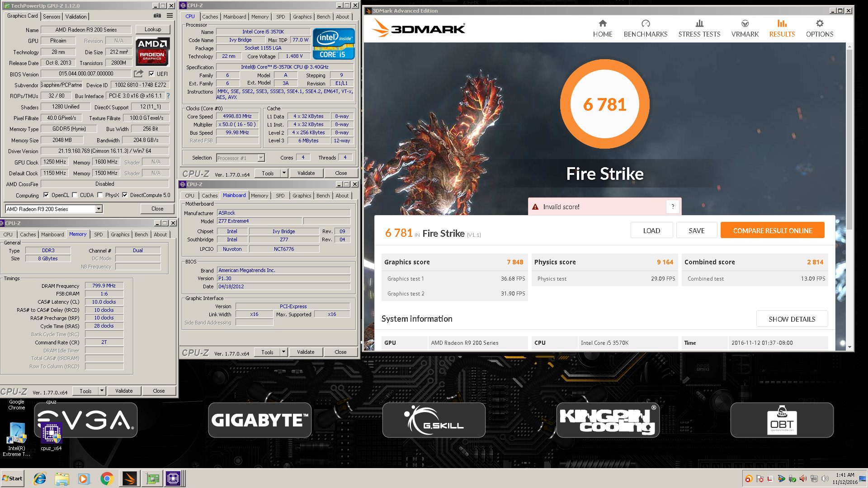868x488 pixels.
Task: Open the Caches tab in top CPU-Z window
Action: click(x=210, y=16)
